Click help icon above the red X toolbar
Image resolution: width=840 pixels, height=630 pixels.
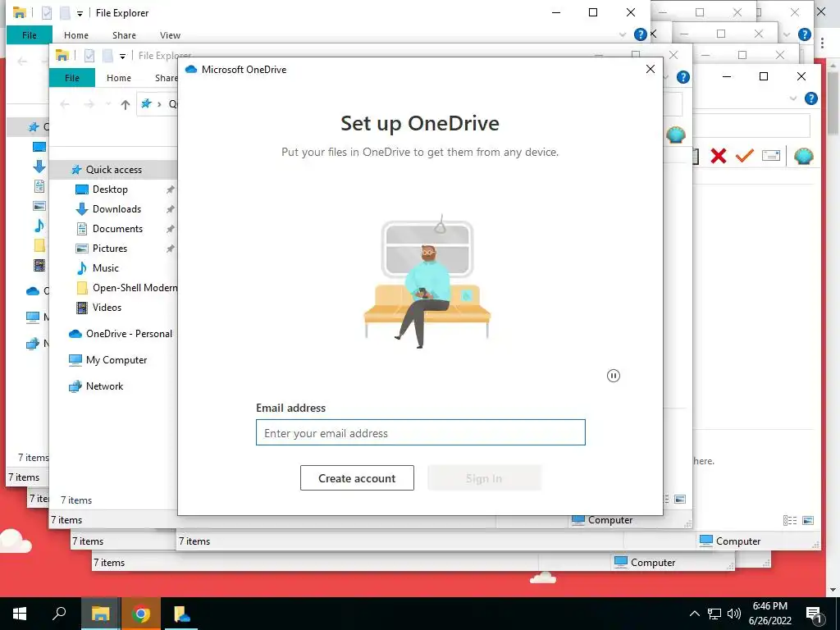point(811,98)
